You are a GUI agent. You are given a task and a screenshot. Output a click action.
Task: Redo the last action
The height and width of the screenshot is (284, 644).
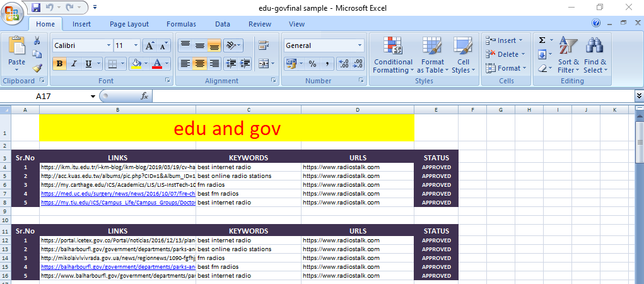point(69,8)
